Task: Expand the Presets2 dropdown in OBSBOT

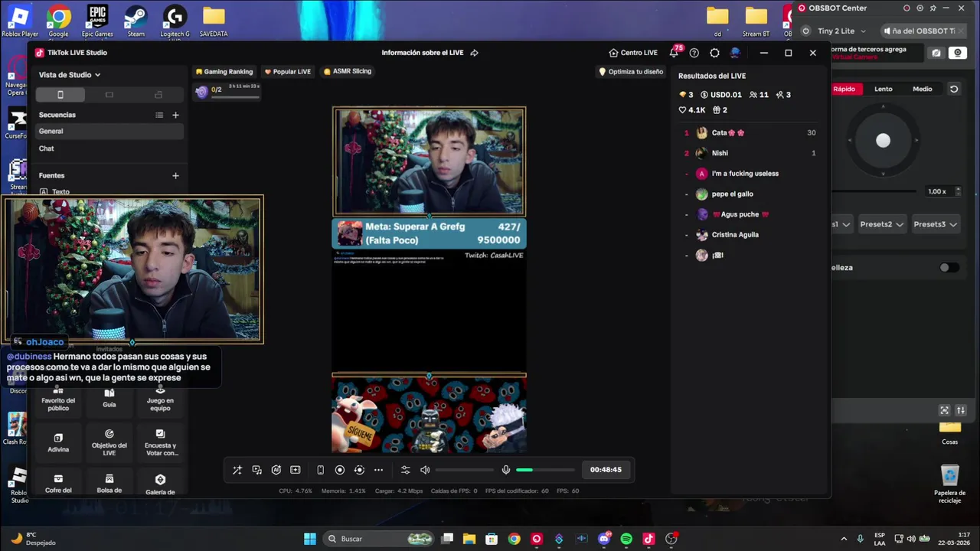Action: coord(881,224)
